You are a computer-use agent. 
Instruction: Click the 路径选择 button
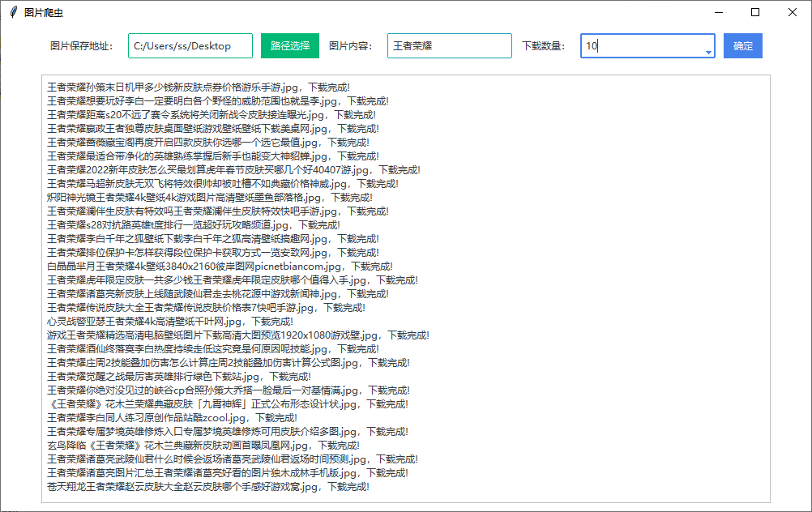(x=290, y=46)
